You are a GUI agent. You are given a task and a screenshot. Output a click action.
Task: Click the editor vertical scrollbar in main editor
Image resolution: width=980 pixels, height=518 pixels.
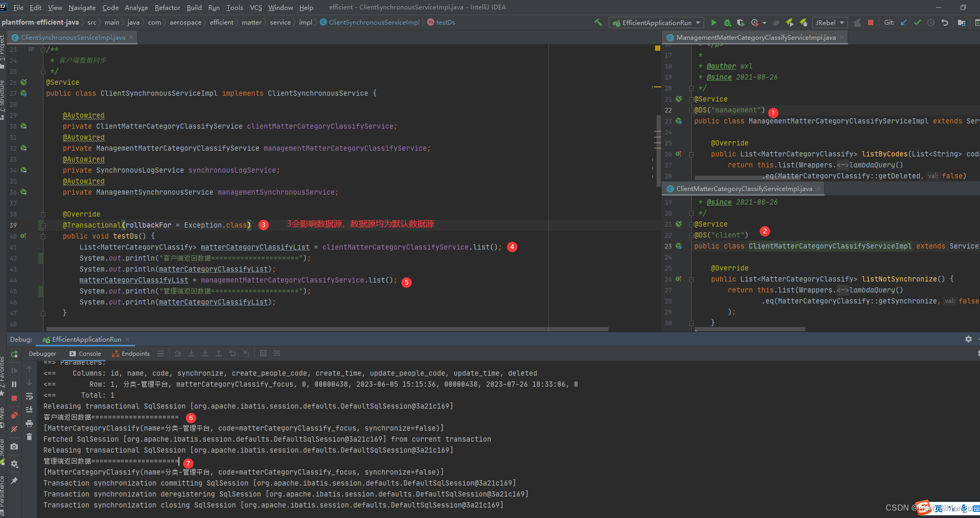(659, 151)
